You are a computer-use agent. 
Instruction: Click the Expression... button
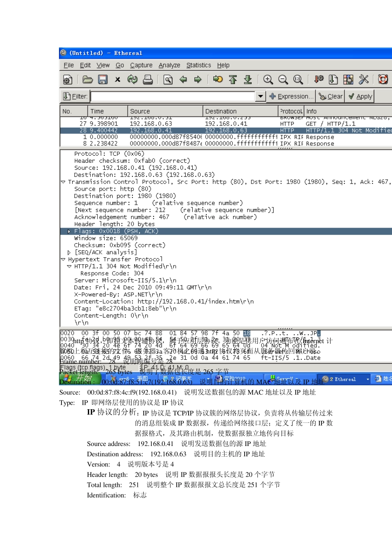pos(291,97)
